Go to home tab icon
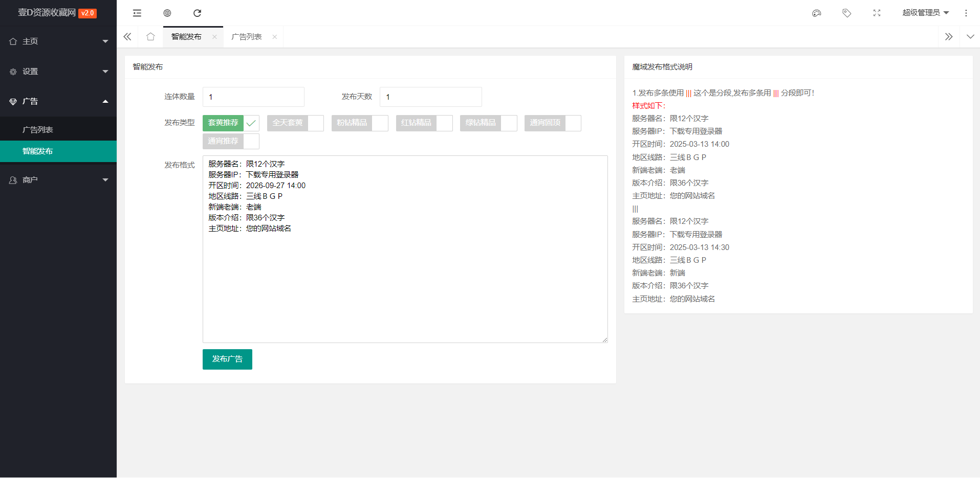 150,37
